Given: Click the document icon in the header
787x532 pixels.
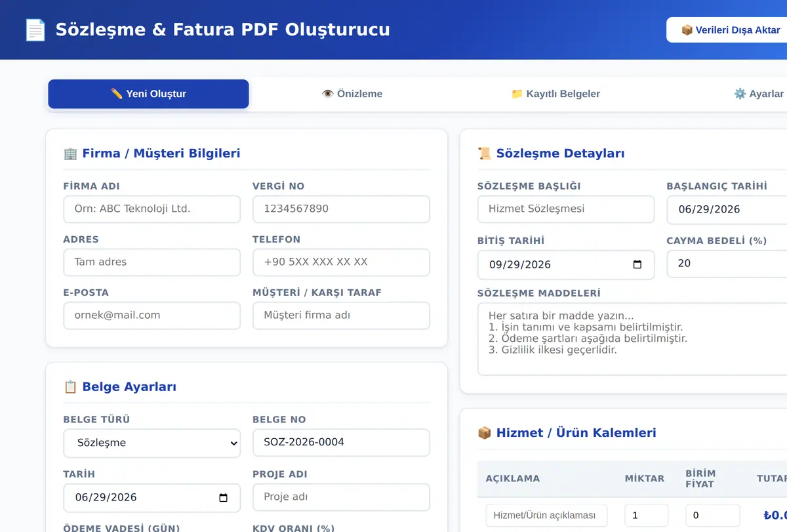Looking at the screenshot, I should [x=35, y=30].
